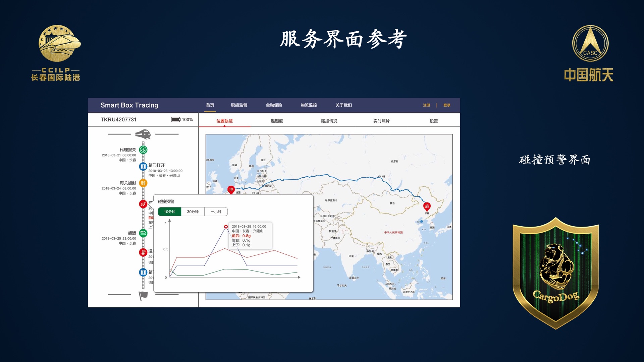Select the 一小时 time range

coord(216,212)
